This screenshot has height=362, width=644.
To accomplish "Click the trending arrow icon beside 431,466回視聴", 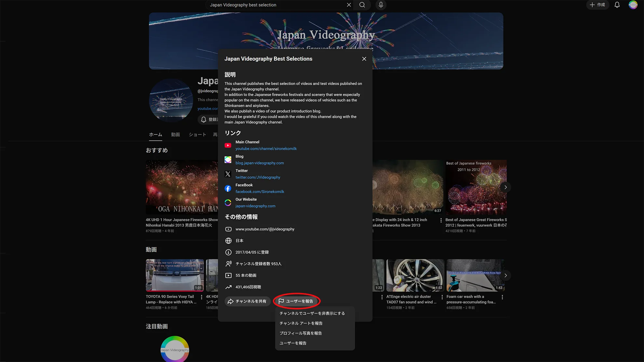I will pyautogui.click(x=228, y=287).
